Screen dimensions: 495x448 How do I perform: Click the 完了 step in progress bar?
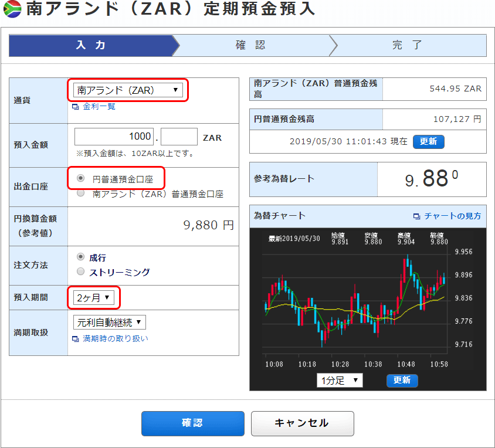(x=408, y=45)
